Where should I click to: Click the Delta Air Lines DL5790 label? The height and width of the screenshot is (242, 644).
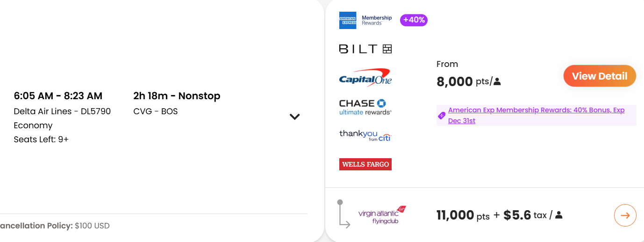click(62, 111)
